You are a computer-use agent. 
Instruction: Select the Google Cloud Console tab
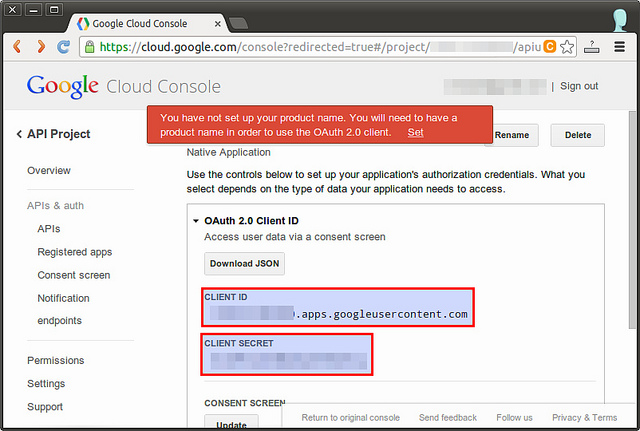(x=145, y=22)
